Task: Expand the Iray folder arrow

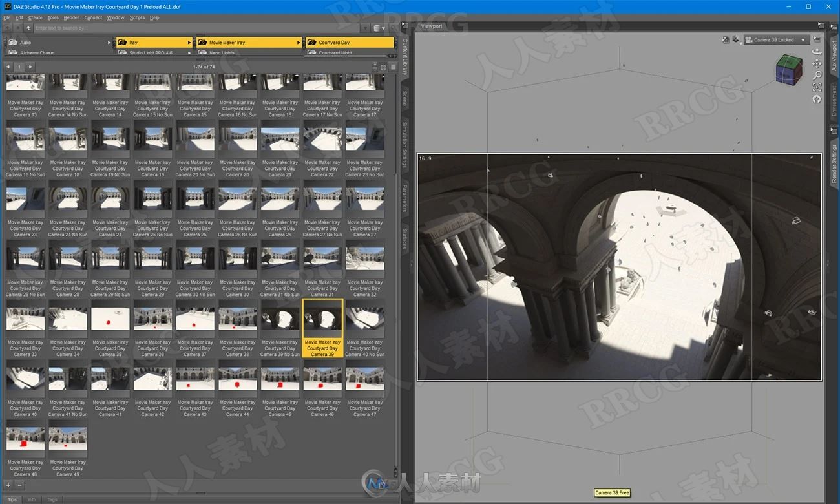Action: click(189, 42)
